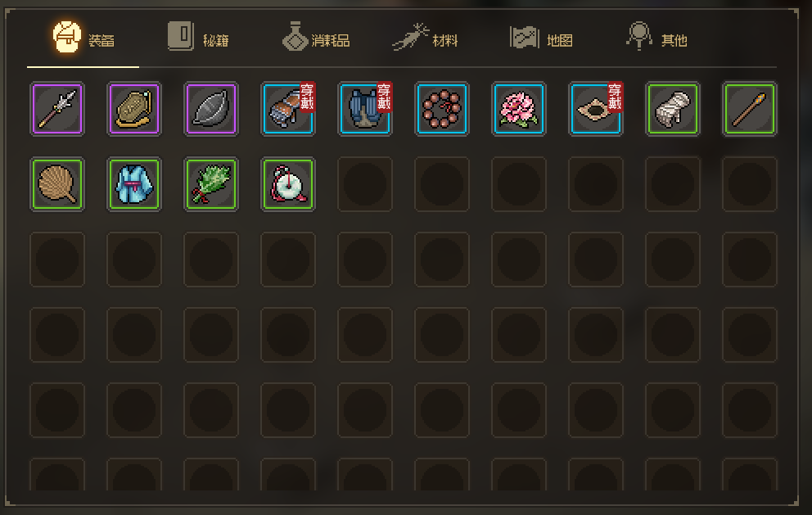Select the equipped blue armor vest
Screen dimensions: 812x515
[x=364, y=109]
